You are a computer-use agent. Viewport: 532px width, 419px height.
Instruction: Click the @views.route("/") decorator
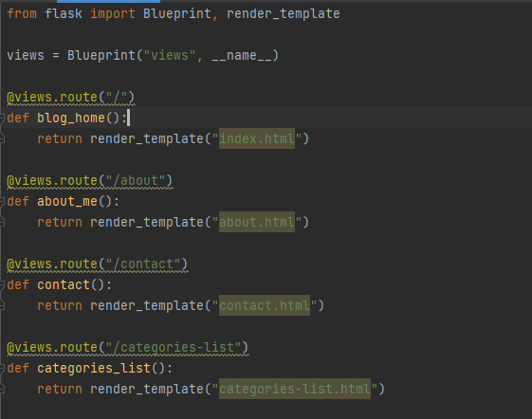70,98
